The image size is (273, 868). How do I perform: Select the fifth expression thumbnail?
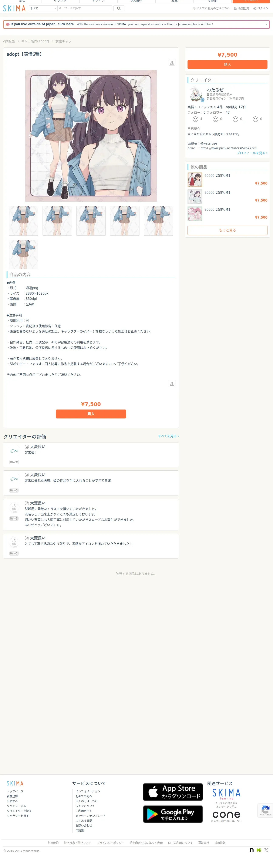tap(159, 221)
